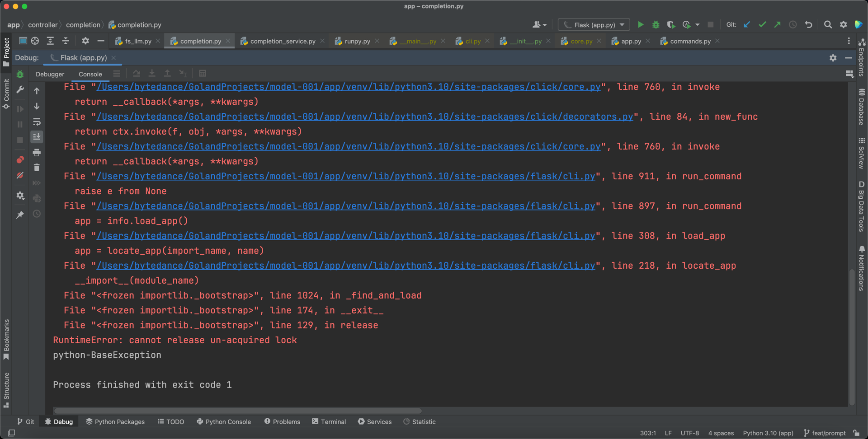
Task: Open the editor tabs overflow three-dots menu
Action: tap(849, 41)
